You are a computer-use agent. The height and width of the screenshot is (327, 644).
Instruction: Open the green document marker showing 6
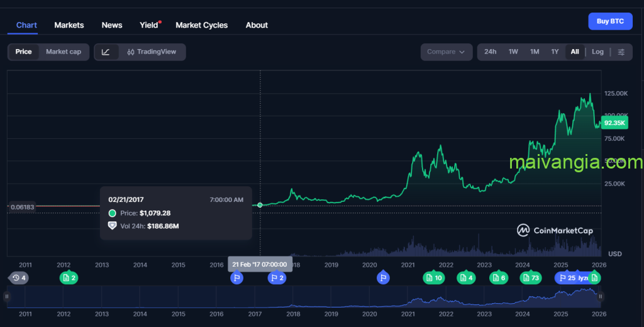(x=498, y=278)
